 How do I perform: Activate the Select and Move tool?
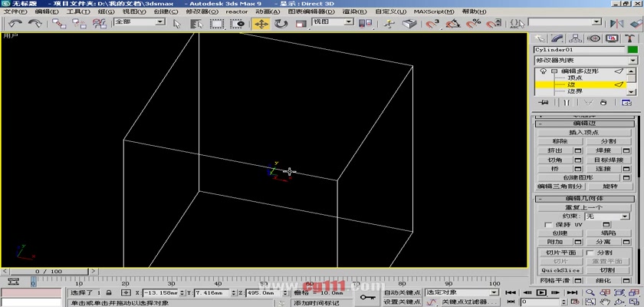click(261, 24)
